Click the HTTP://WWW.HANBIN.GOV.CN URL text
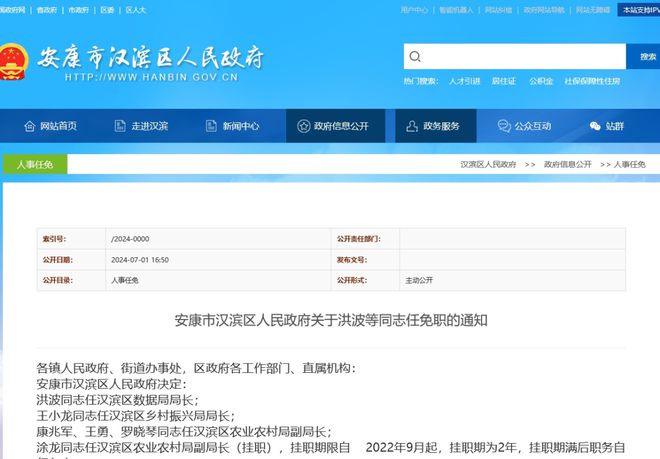 (152, 77)
